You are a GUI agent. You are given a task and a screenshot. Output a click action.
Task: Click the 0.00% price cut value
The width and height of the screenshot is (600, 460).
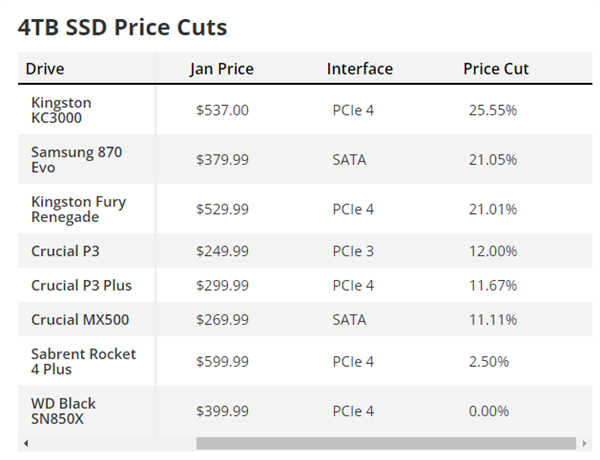pos(489,411)
